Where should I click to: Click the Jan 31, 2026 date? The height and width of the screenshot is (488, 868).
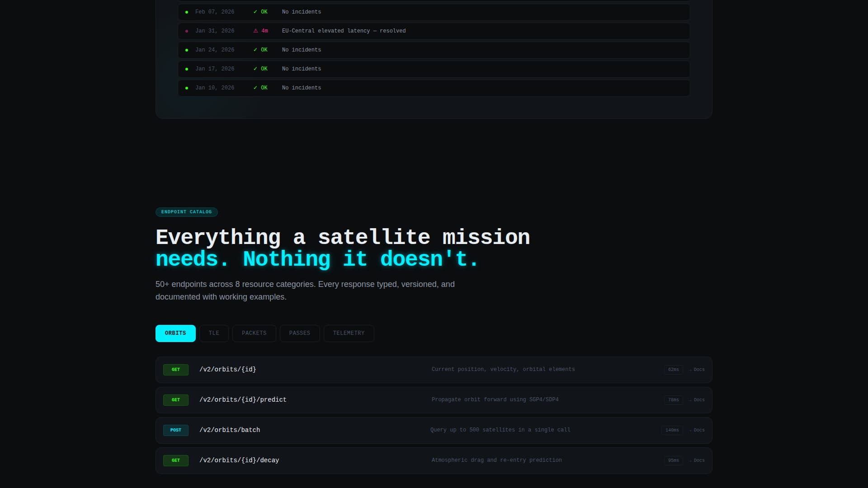pyautogui.click(x=215, y=31)
